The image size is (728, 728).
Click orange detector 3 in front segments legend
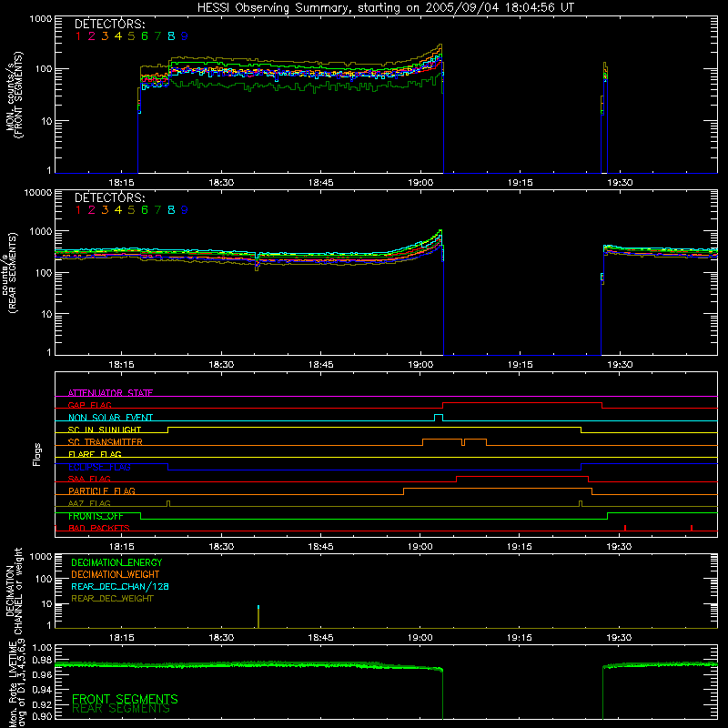(x=105, y=36)
